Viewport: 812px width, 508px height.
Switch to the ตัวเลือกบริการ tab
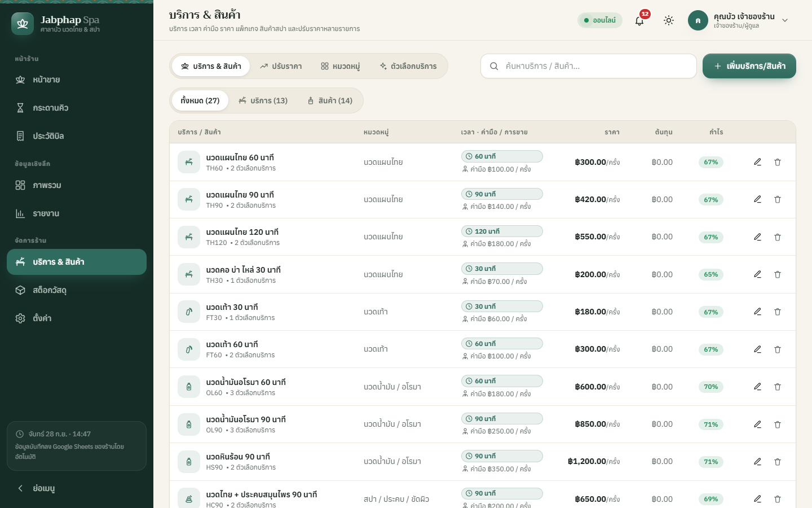(x=408, y=66)
